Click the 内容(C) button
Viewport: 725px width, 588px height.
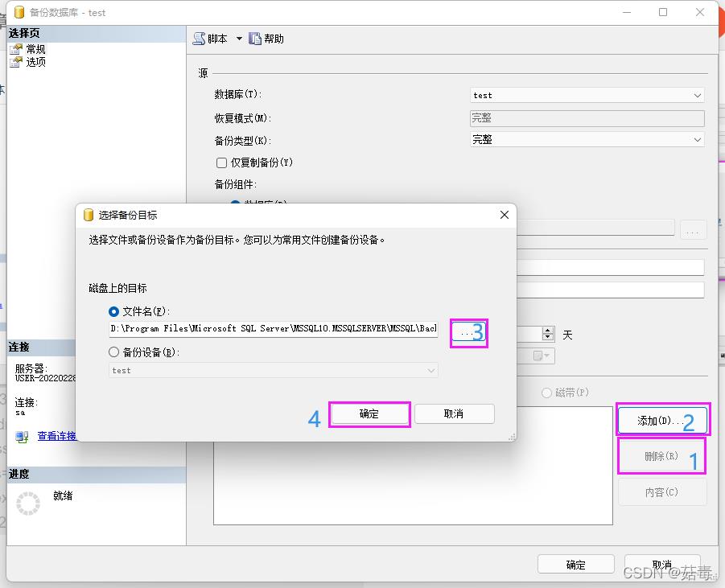coord(662,492)
